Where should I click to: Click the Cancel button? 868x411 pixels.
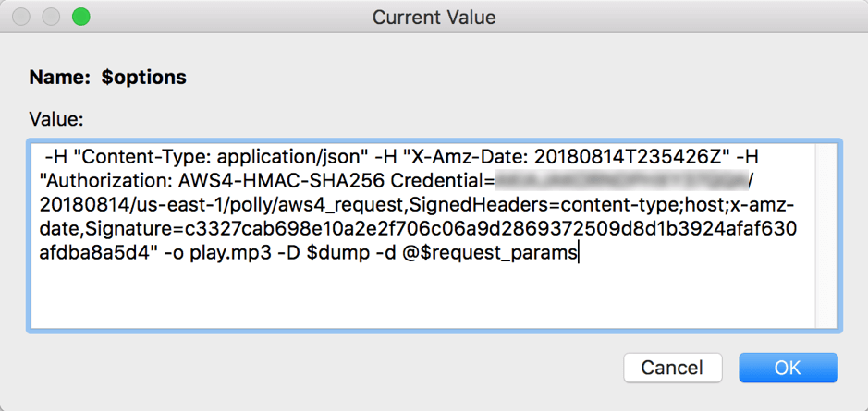point(672,368)
